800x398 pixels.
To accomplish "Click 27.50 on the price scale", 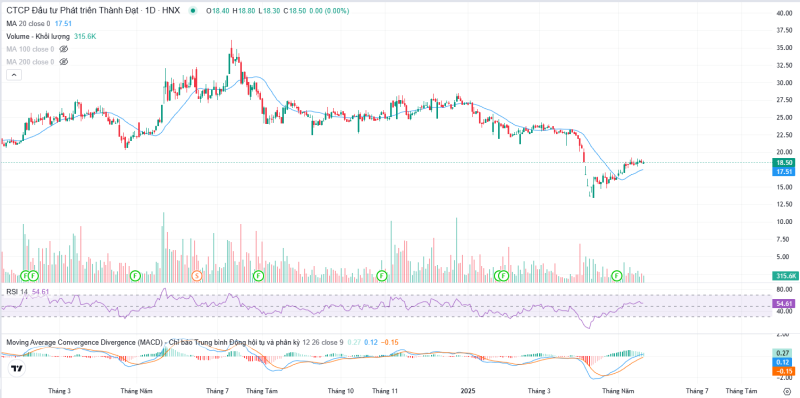I will point(784,100).
